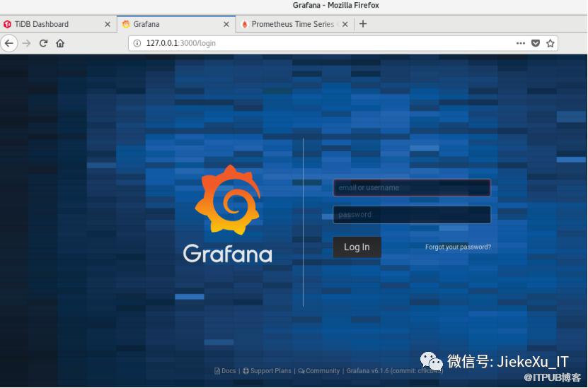Click the Grafana swirl logo
The height and width of the screenshot is (388, 588).
[x=228, y=200]
